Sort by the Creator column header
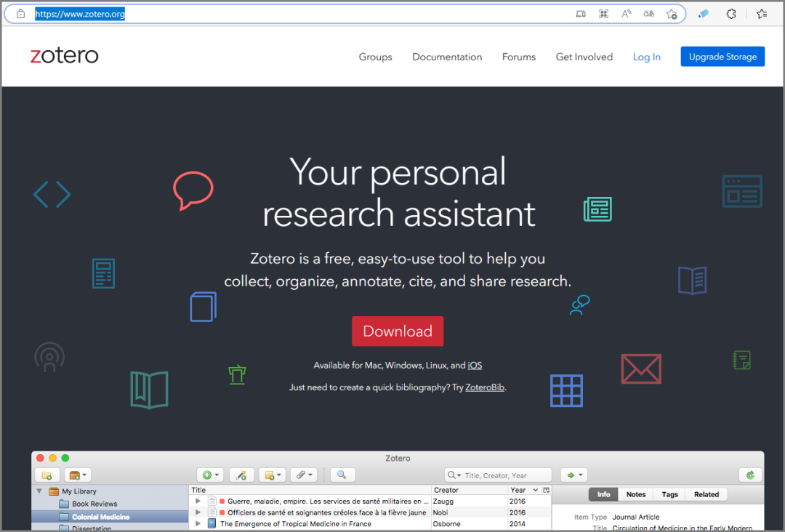Image resolution: width=785 pixels, height=532 pixels. pos(469,490)
